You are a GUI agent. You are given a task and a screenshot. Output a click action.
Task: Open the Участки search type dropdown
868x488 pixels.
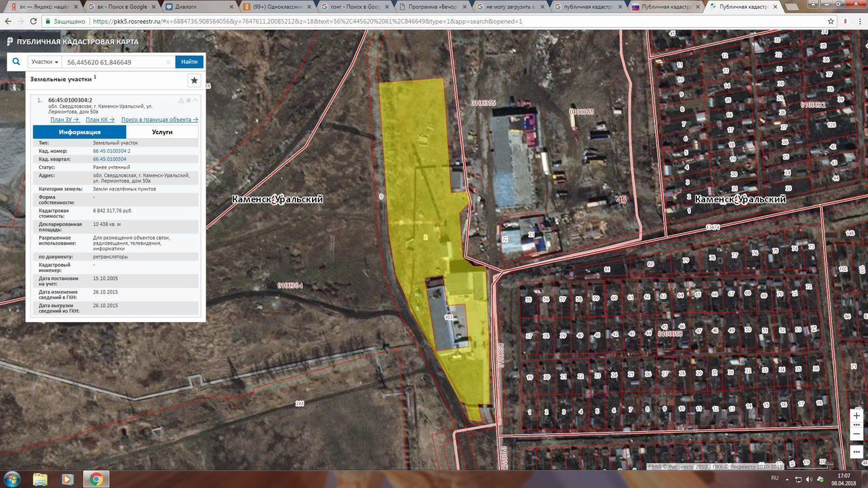45,62
